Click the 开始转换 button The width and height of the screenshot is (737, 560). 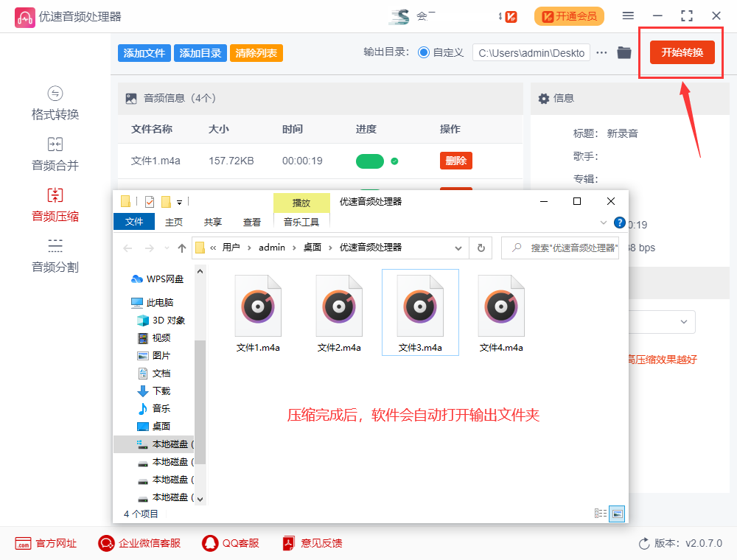click(681, 52)
